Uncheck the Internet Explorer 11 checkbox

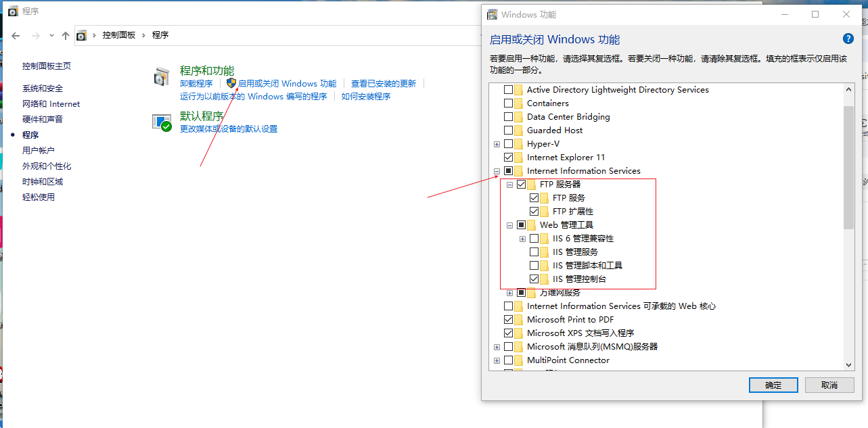click(509, 158)
